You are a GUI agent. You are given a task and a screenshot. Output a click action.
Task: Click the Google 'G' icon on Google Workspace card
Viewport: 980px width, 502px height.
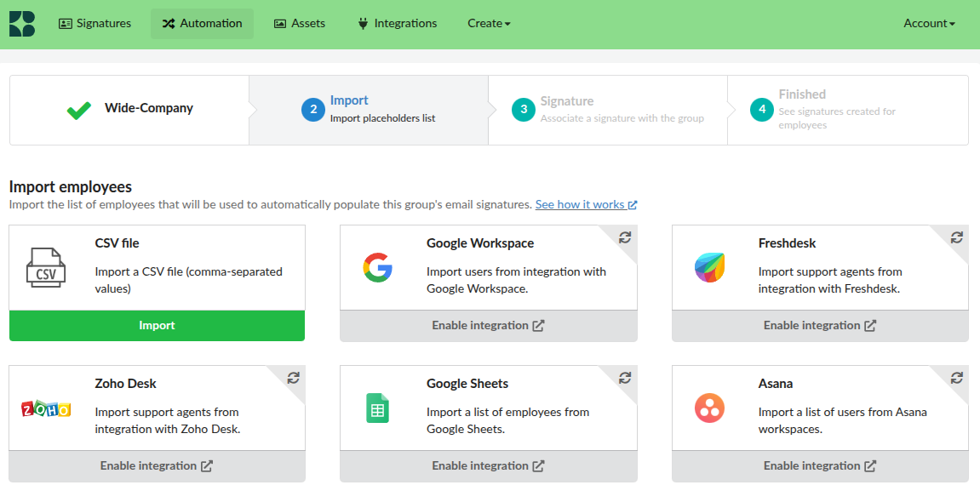[x=379, y=267]
